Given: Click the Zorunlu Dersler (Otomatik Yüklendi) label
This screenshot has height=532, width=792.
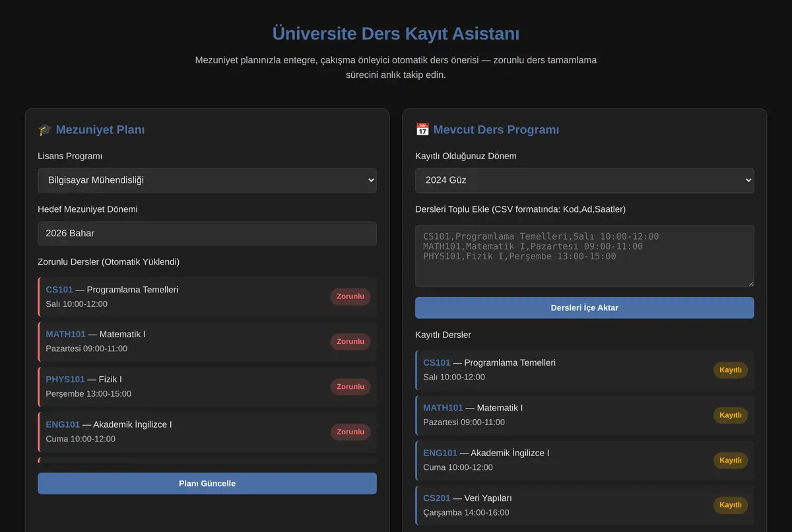Looking at the screenshot, I should (109, 262).
